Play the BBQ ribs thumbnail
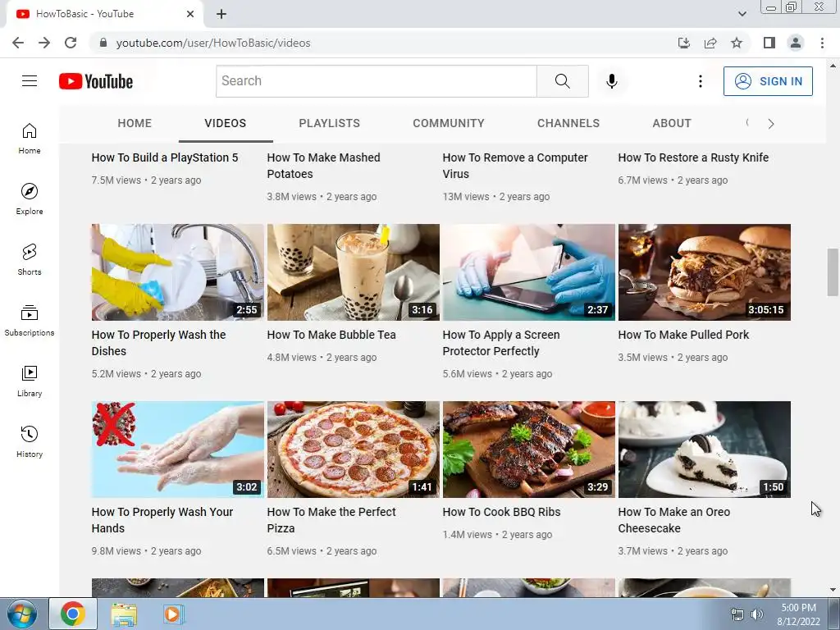The height and width of the screenshot is (630, 840). (529, 450)
